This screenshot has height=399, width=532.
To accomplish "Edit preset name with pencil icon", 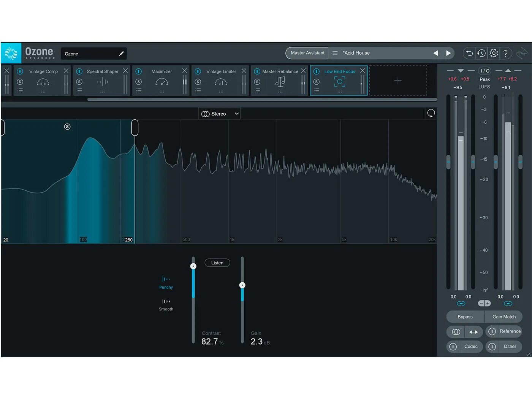I will [x=121, y=54].
